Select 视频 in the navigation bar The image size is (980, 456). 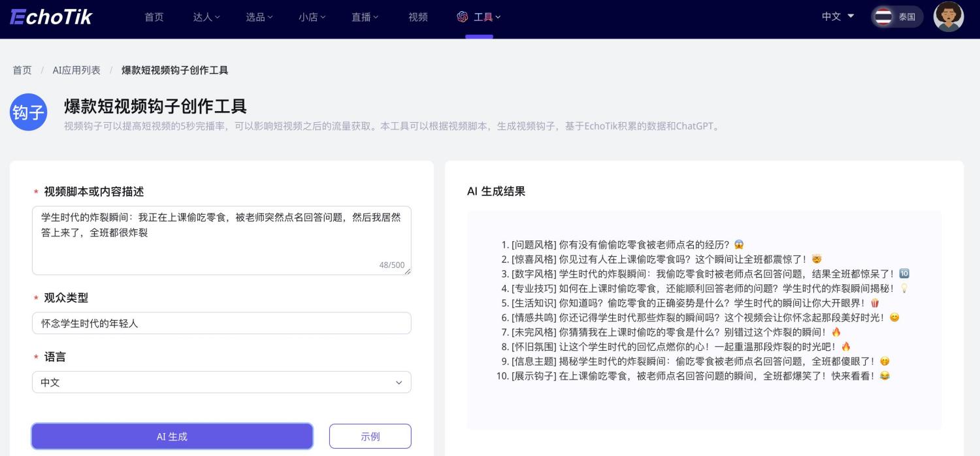click(417, 17)
